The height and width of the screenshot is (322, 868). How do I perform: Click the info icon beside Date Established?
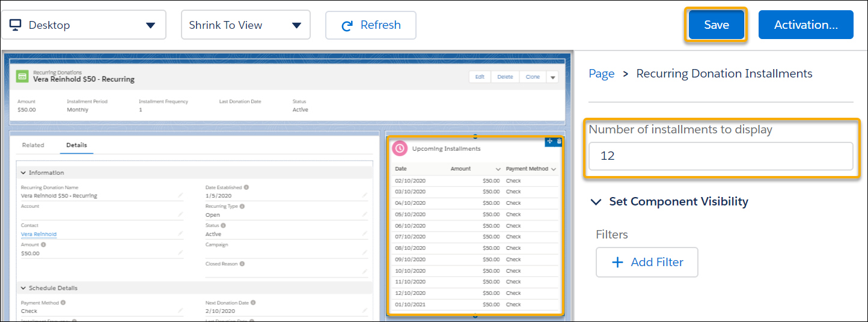[246, 187]
